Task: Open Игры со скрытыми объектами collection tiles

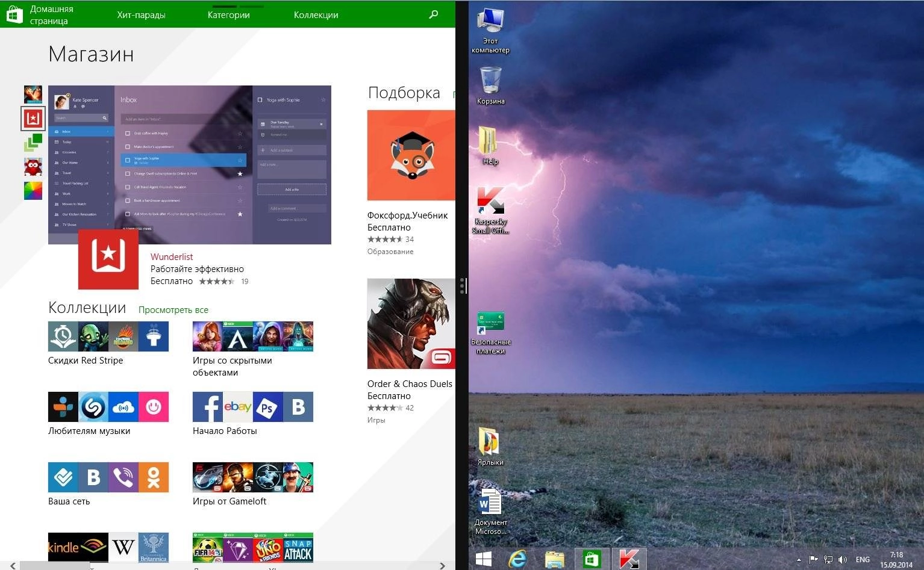Action: click(253, 336)
